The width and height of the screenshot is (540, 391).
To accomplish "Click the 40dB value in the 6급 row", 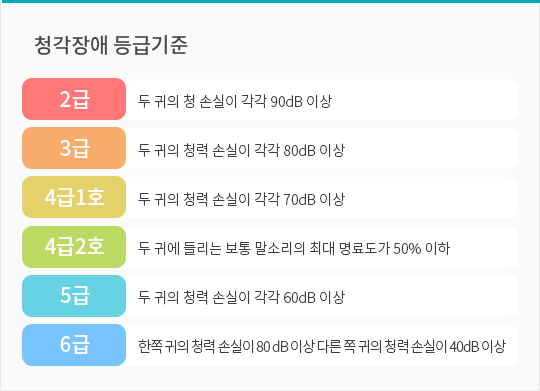I will (464, 347).
